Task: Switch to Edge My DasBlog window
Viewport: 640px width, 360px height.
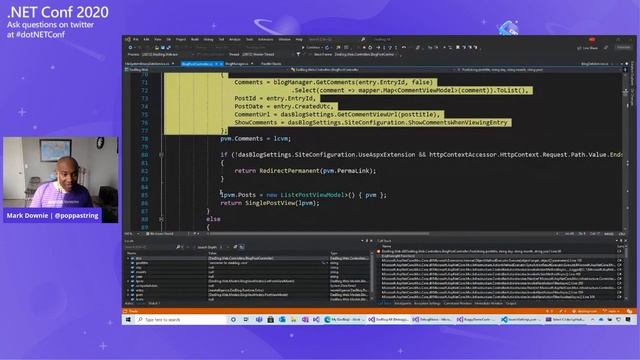Action: click(x=344, y=320)
